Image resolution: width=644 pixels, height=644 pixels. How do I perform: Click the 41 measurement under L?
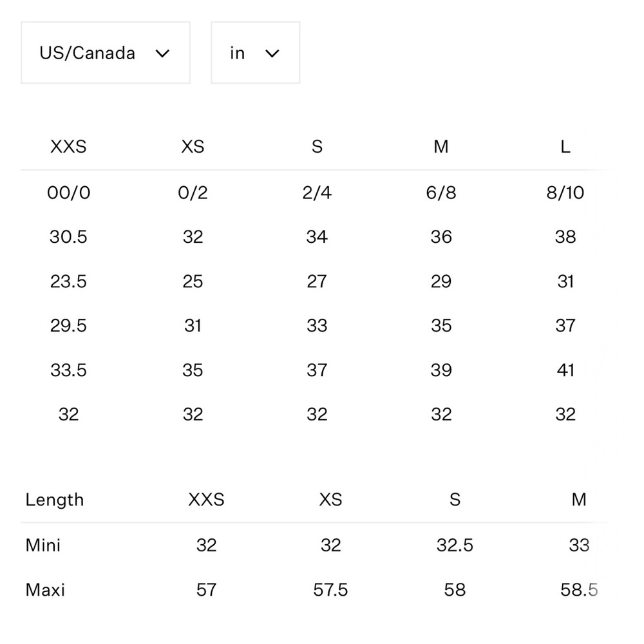coord(565,370)
